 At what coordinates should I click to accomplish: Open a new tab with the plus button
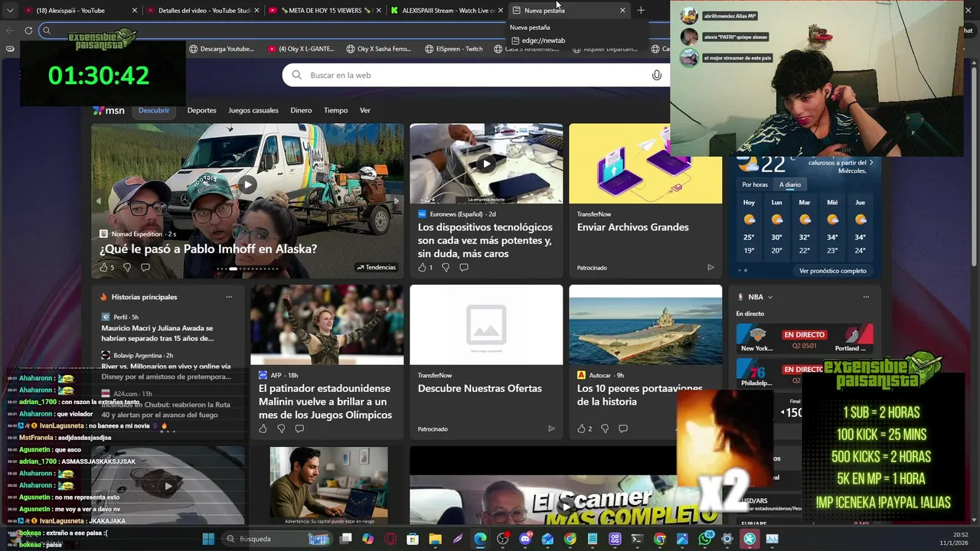click(641, 11)
